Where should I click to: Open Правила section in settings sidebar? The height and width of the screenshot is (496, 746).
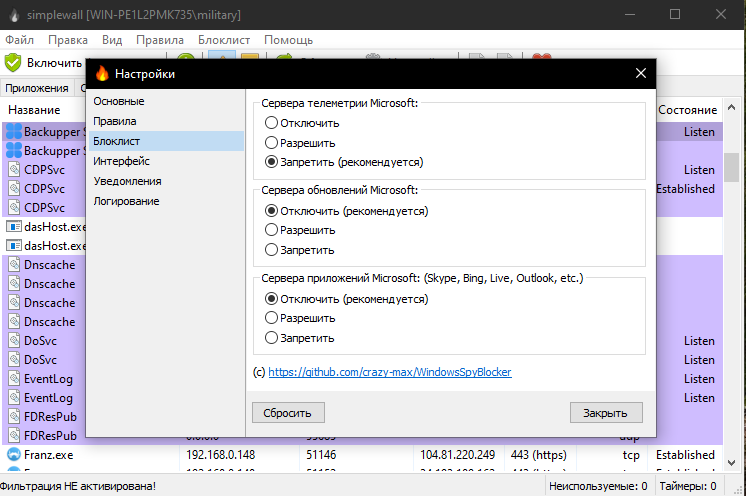click(166, 121)
